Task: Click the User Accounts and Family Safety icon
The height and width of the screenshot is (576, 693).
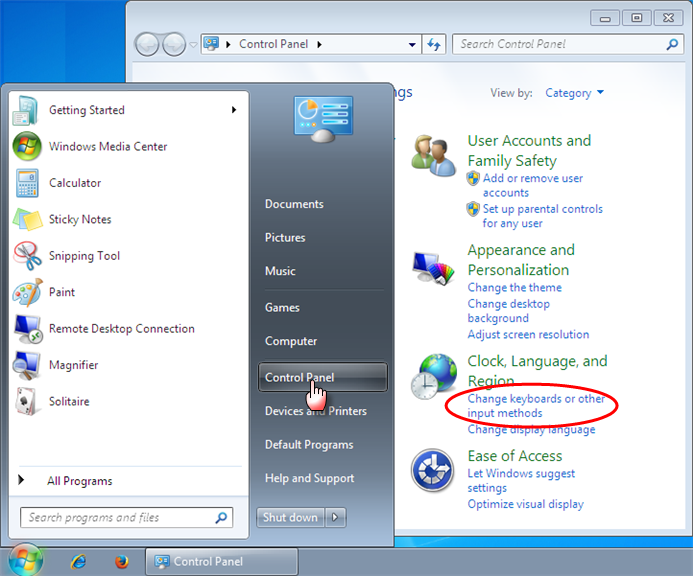Action: [433, 156]
